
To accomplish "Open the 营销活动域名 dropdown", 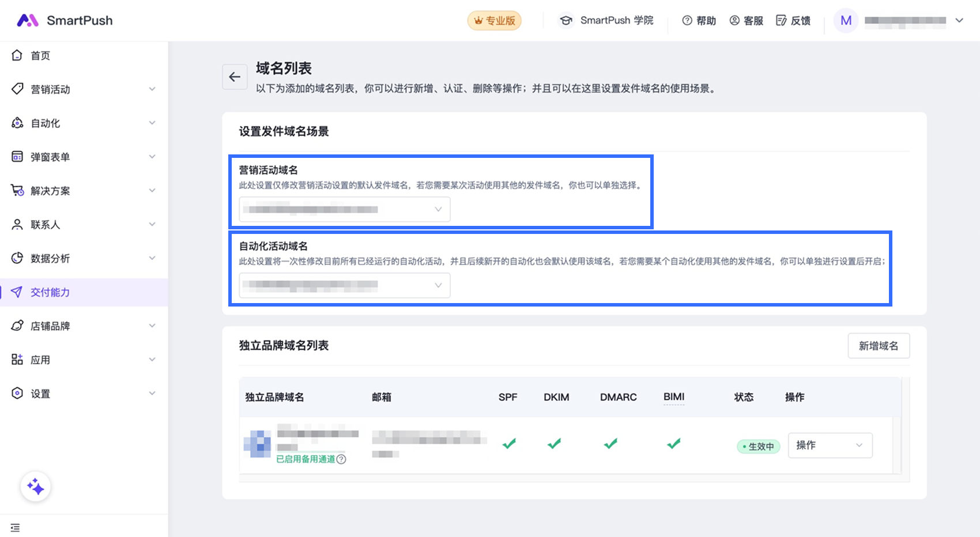I will [345, 210].
